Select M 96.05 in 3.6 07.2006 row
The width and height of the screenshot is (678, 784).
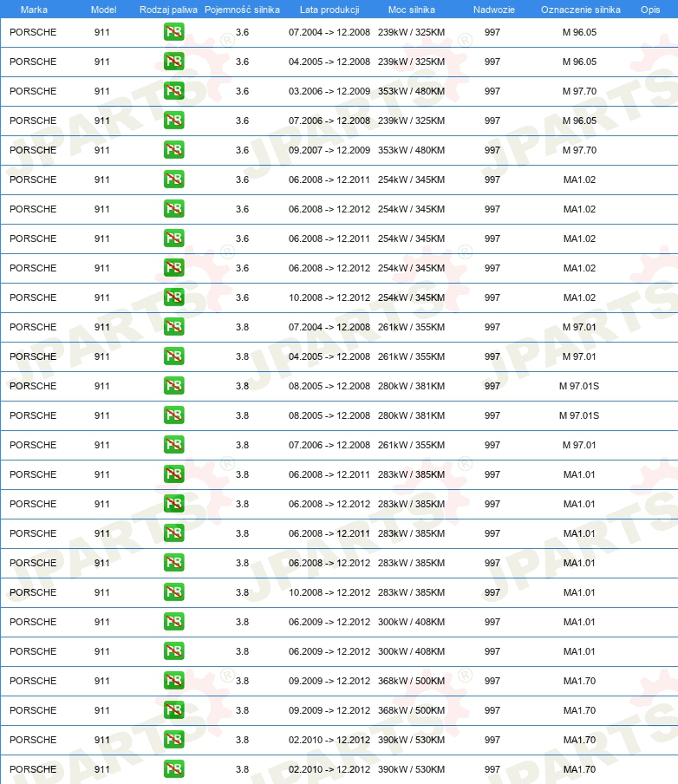click(579, 121)
